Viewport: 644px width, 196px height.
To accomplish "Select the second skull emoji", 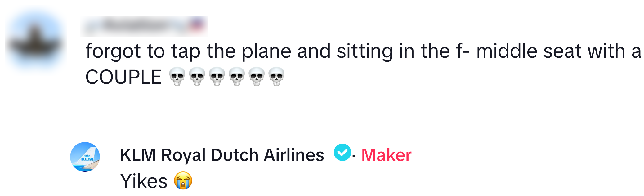I will pos(197,77).
